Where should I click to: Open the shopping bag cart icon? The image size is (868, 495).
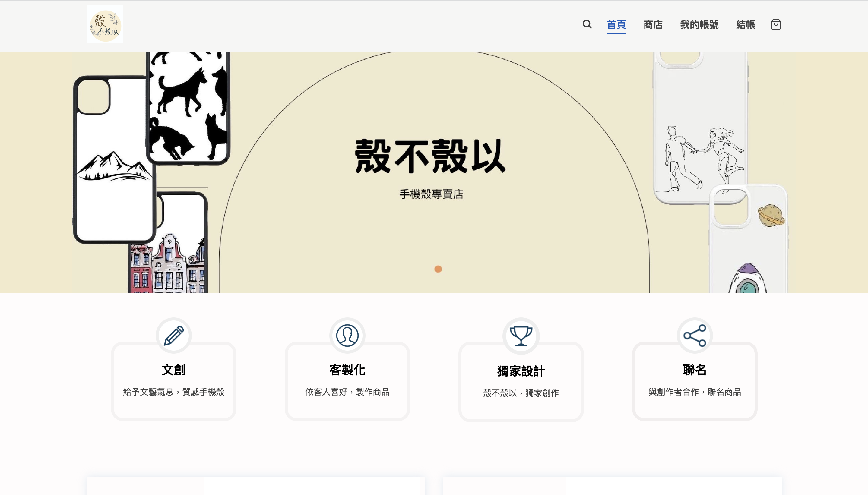tap(776, 24)
